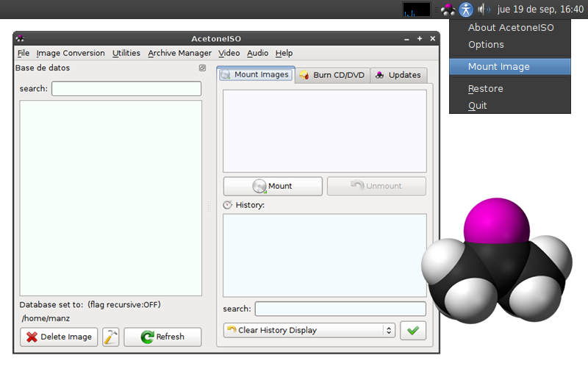
Task: Click the volume speaker icon in the panel
Action: [x=484, y=10]
